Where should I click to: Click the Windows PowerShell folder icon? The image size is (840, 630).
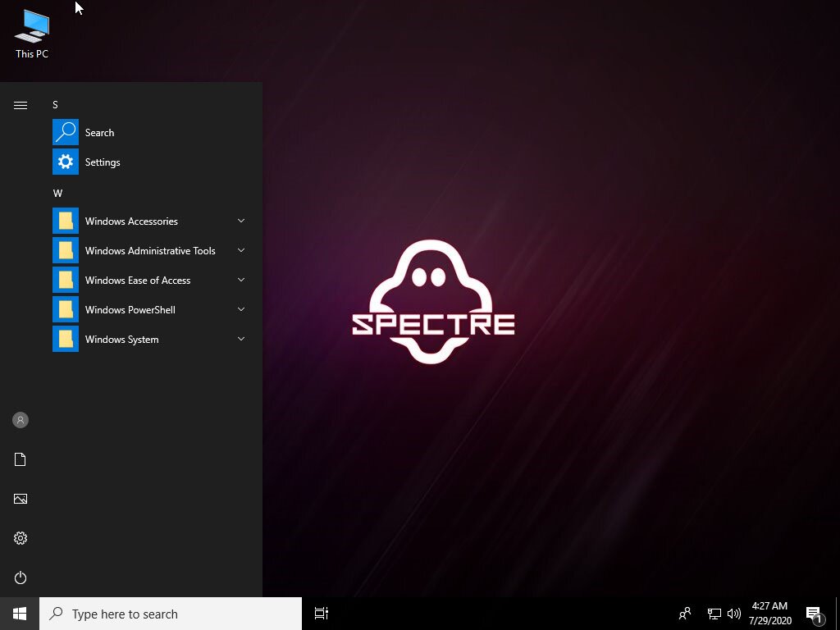(x=66, y=309)
